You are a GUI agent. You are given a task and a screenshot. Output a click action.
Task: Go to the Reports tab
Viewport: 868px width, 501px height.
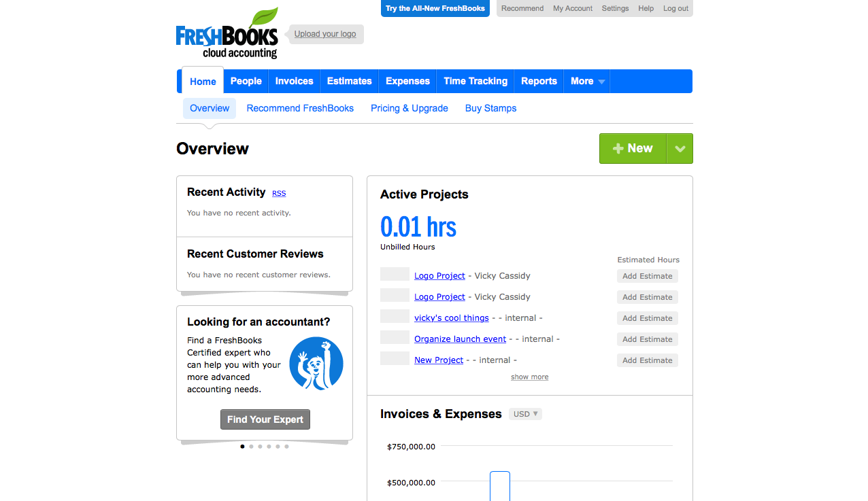pos(539,81)
